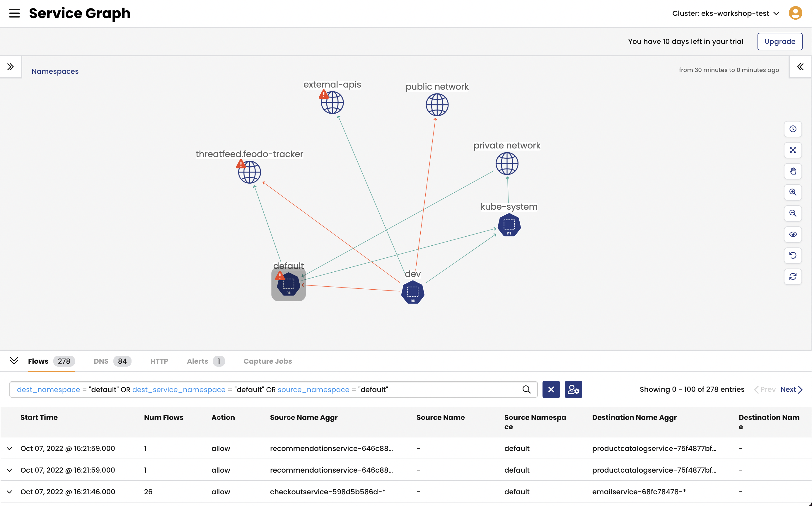The image size is (812, 506).
Task: Click the Num Flows column header
Action: pos(164,417)
